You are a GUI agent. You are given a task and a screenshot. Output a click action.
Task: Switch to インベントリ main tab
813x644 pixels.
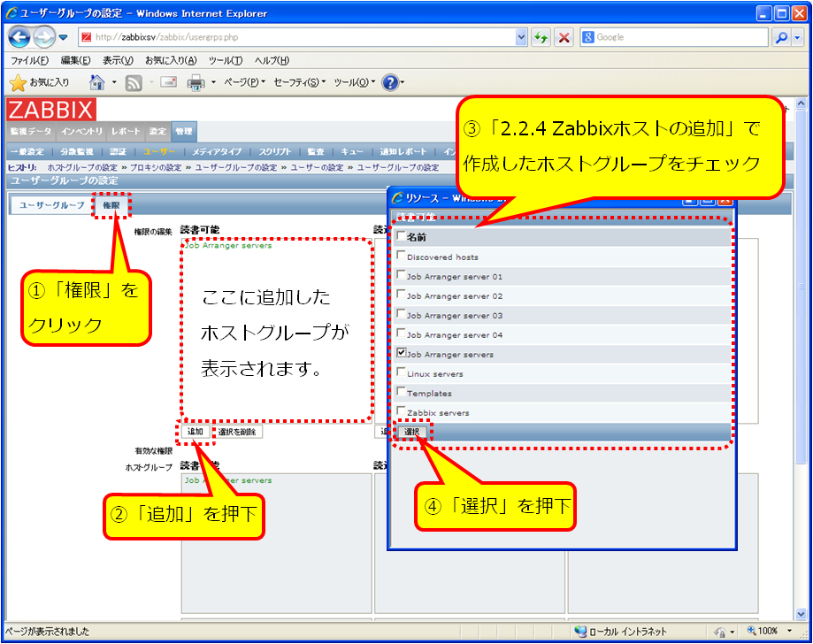[x=81, y=132]
